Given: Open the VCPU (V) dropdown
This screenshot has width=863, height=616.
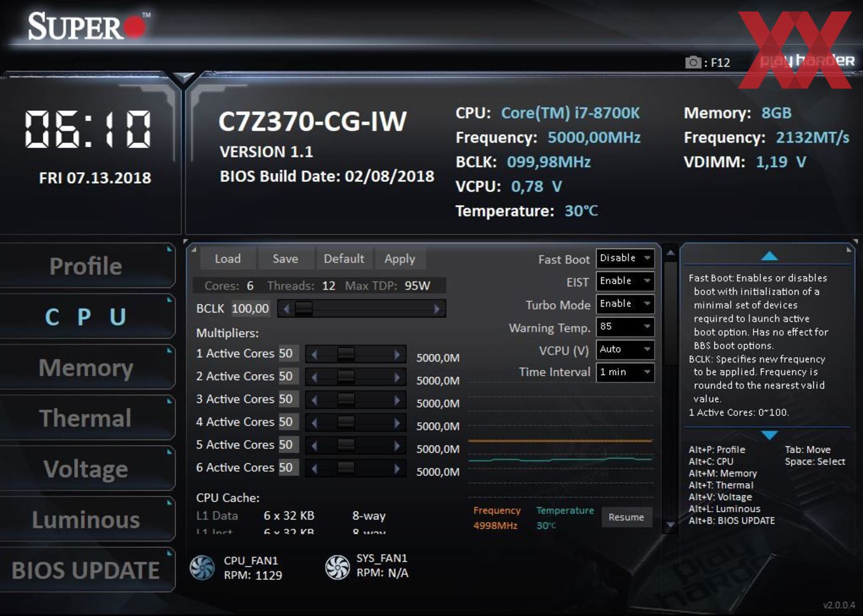Looking at the screenshot, I should point(625,350).
